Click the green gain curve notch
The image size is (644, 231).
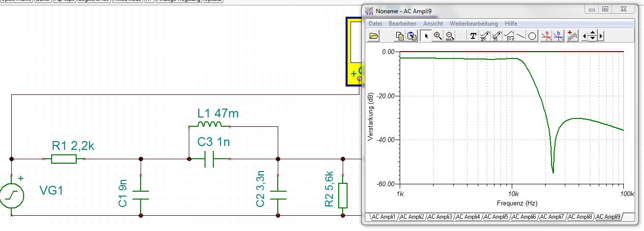point(553,171)
